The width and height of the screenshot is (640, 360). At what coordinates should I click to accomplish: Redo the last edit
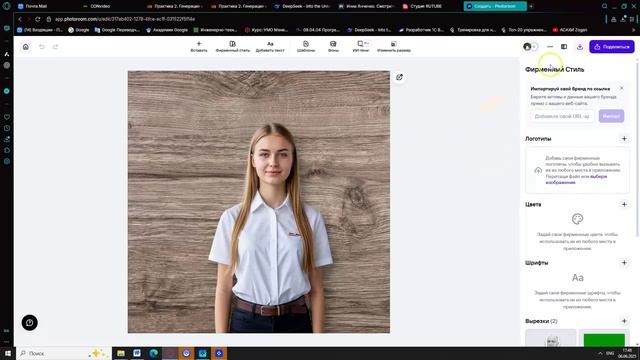pyautogui.click(x=56, y=47)
